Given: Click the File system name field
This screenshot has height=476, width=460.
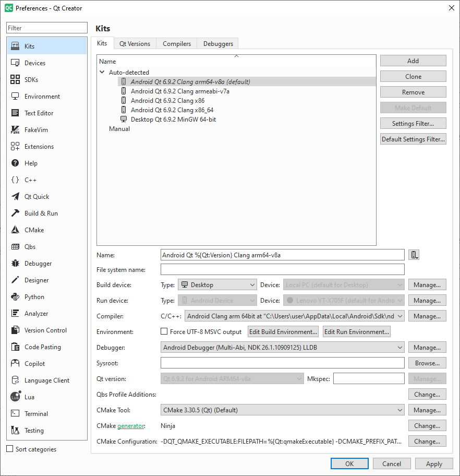Looking at the screenshot, I should [283, 269].
